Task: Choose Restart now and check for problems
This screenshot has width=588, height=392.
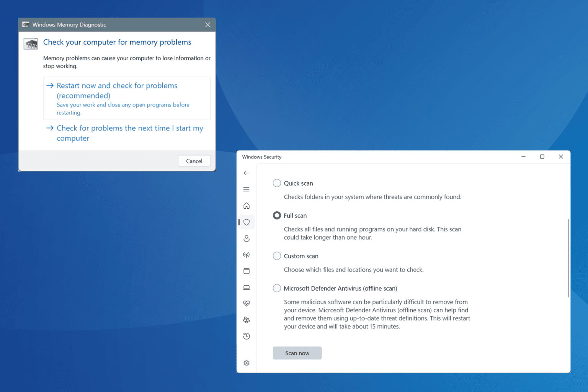Action: pos(127,98)
